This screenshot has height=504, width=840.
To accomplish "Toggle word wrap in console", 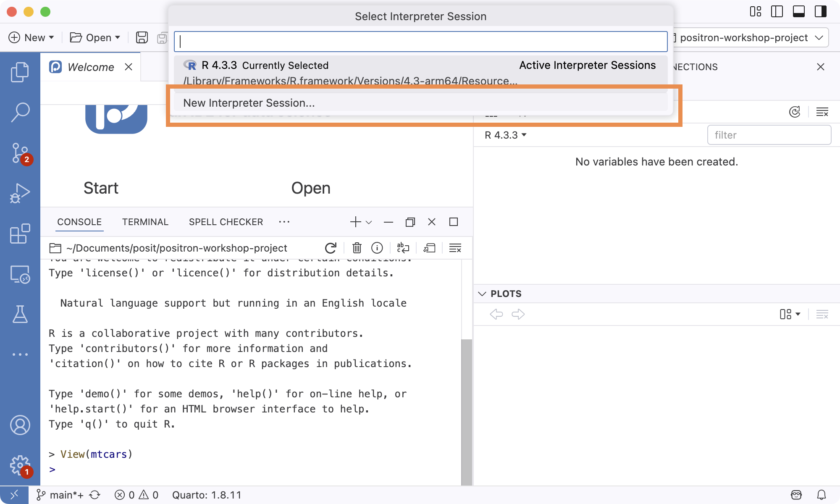I will (403, 248).
